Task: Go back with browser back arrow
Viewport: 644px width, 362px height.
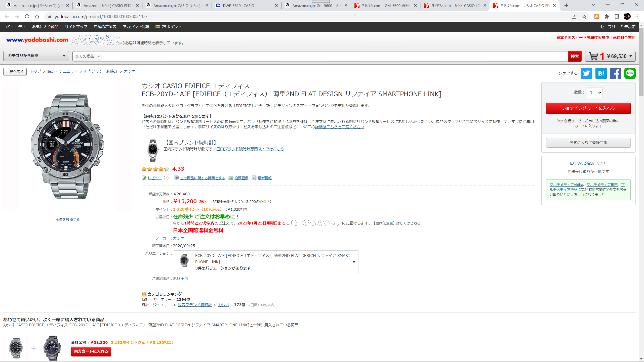Action: click(7, 16)
